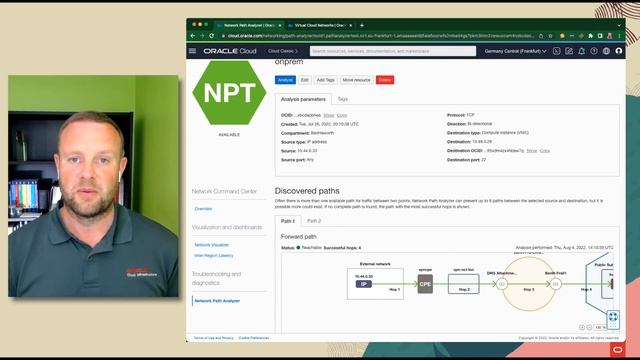Expand the Germany Central (Frankfurt) region dropdown
This screenshot has width=640, height=360.
coord(516,51)
